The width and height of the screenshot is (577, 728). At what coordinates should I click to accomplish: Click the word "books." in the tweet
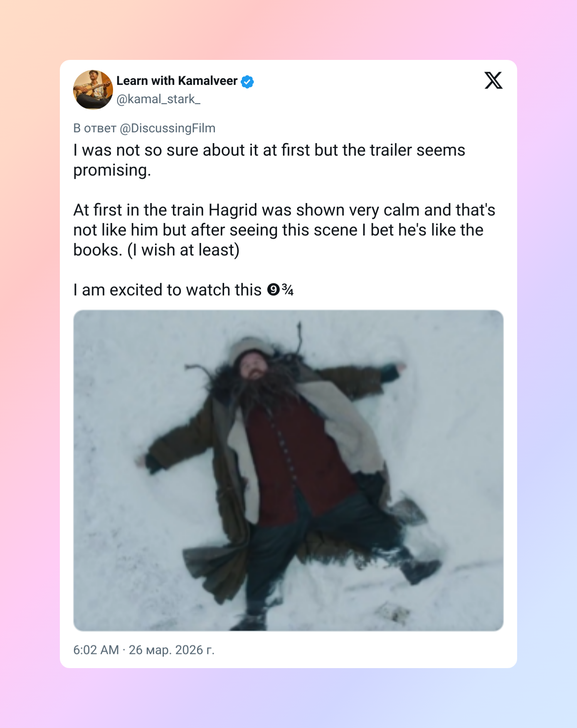point(97,250)
